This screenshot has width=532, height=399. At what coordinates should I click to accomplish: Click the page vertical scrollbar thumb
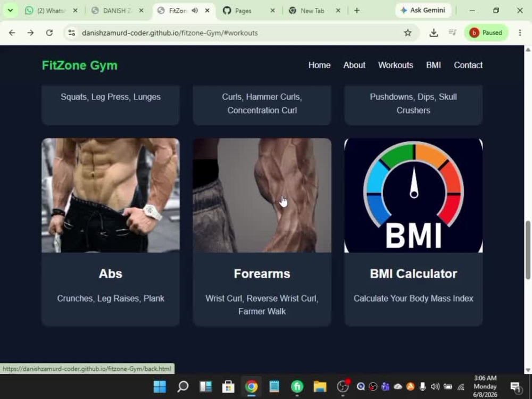(x=528, y=250)
